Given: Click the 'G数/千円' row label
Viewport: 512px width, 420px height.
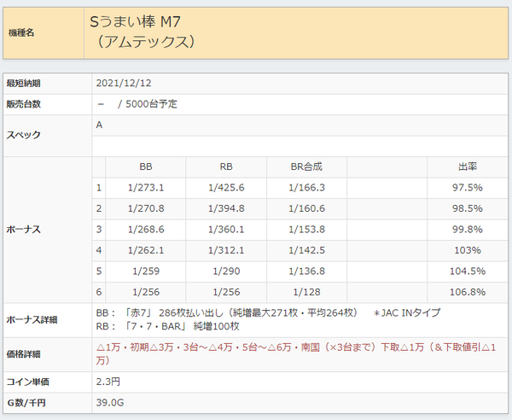Looking at the screenshot, I should [26, 403].
